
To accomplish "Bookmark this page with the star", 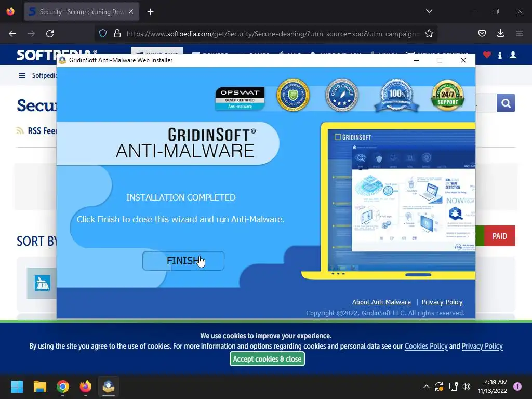I will [x=429, y=34].
